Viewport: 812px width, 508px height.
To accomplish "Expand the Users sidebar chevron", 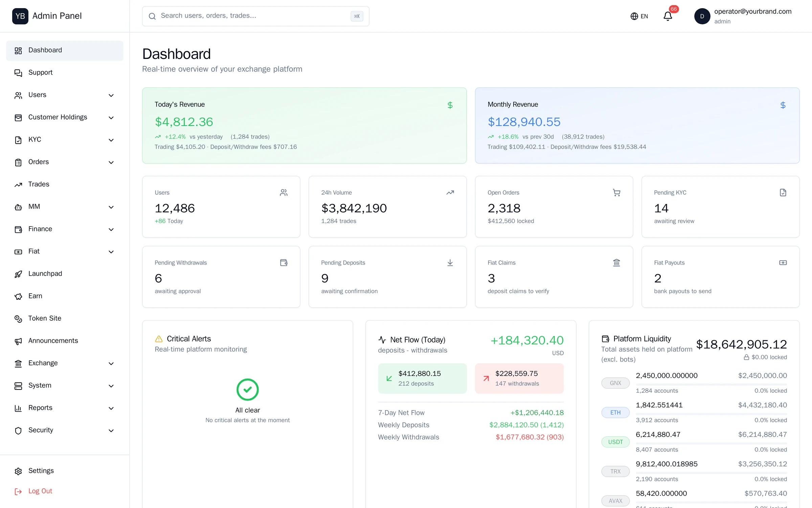I will click(111, 96).
